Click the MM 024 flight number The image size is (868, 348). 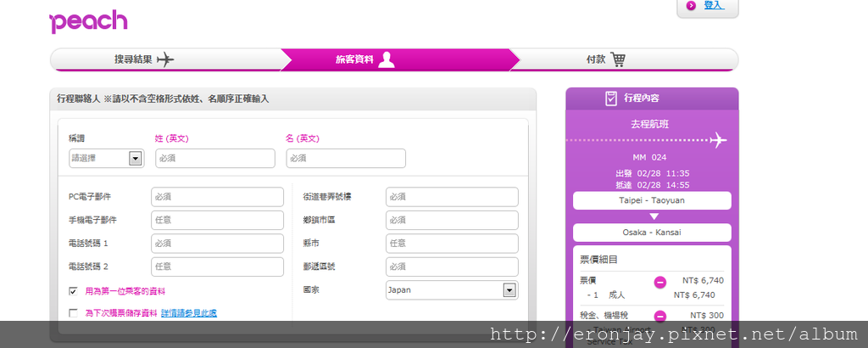[649, 157]
